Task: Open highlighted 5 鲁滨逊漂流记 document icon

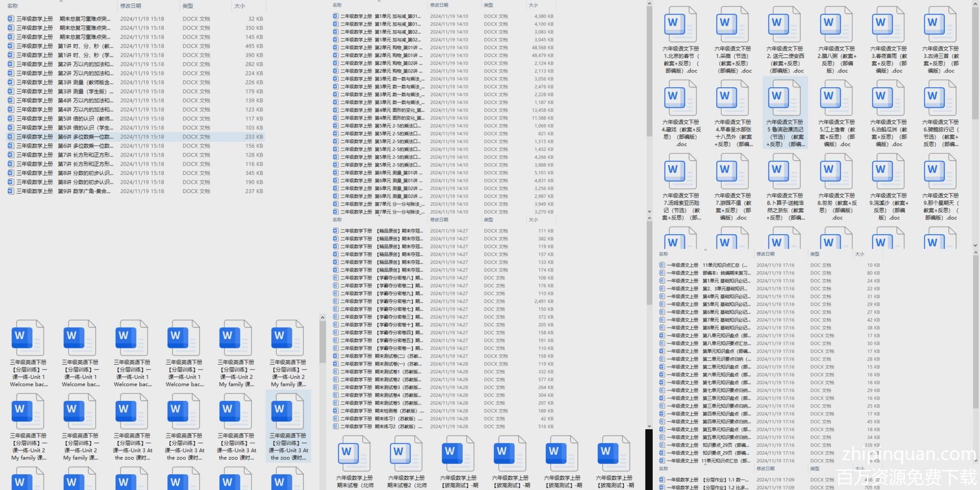Action: point(784,99)
